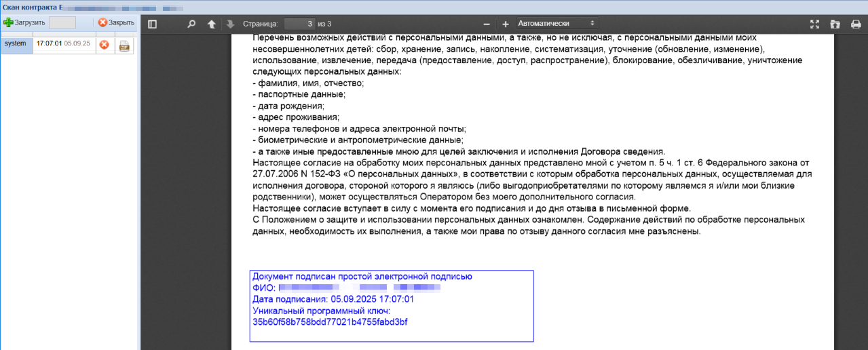868x350 pixels.
Task: Click the Закрыть button in left panel
Action: pos(116,22)
